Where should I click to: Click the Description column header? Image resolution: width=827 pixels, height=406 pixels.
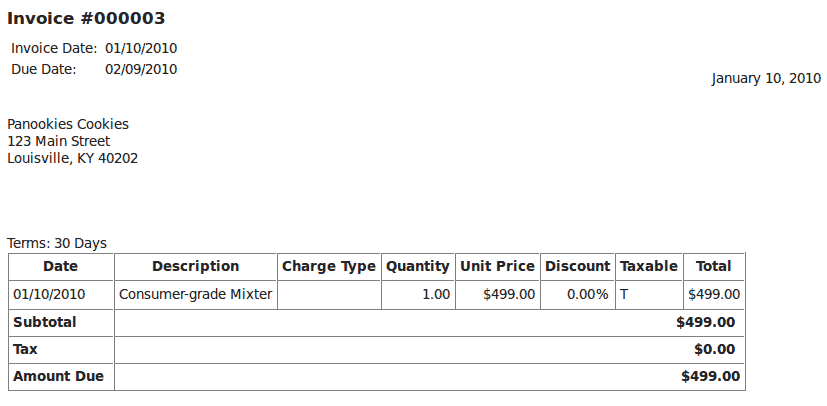(196, 267)
